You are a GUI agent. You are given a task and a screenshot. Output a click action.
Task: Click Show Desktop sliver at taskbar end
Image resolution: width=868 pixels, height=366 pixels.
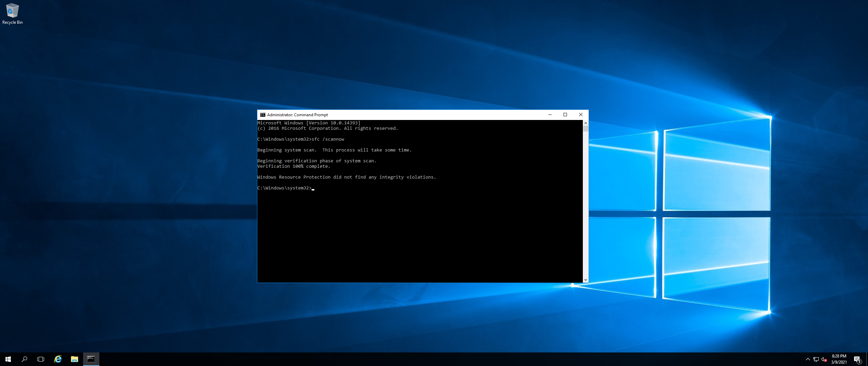click(x=867, y=359)
